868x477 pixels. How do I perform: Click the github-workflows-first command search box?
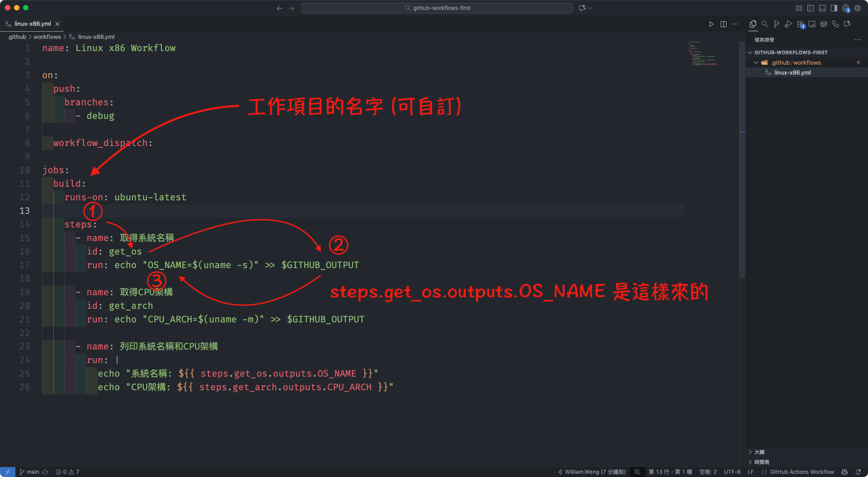pos(437,8)
